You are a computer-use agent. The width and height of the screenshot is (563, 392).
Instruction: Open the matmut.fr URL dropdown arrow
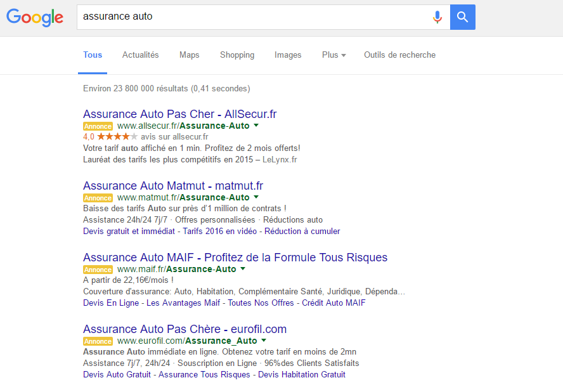(x=256, y=197)
